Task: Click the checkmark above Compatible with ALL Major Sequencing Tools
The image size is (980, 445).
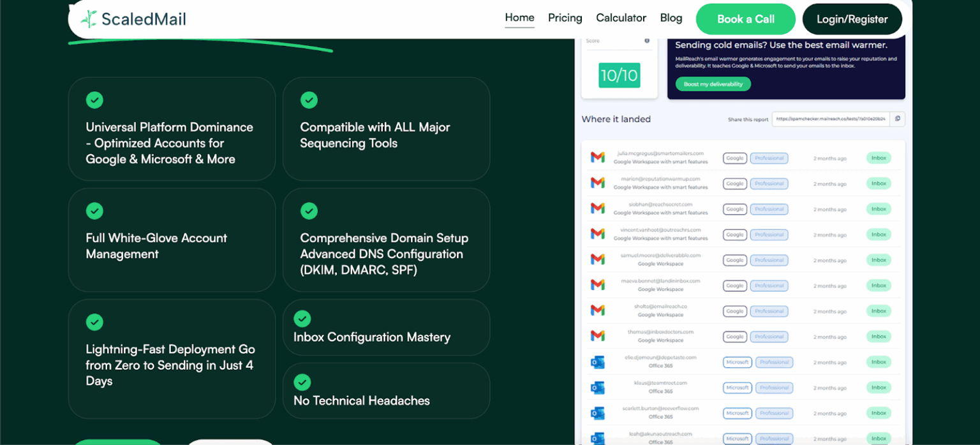Action: 309,100
